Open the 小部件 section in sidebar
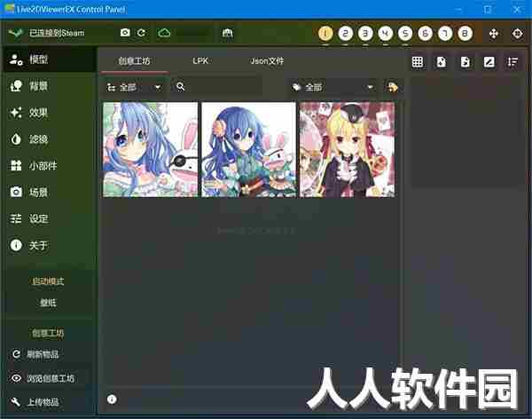Image resolution: width=532 pixels, height=419 pixels. [49, 165]
